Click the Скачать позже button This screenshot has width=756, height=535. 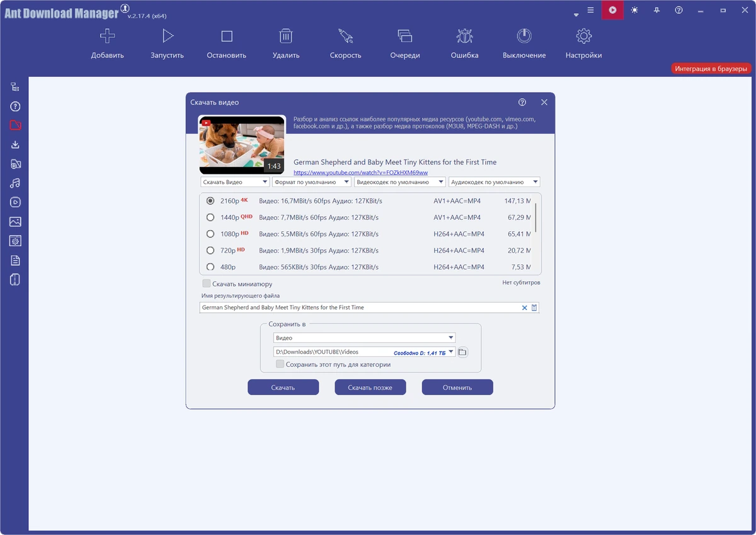370,388
